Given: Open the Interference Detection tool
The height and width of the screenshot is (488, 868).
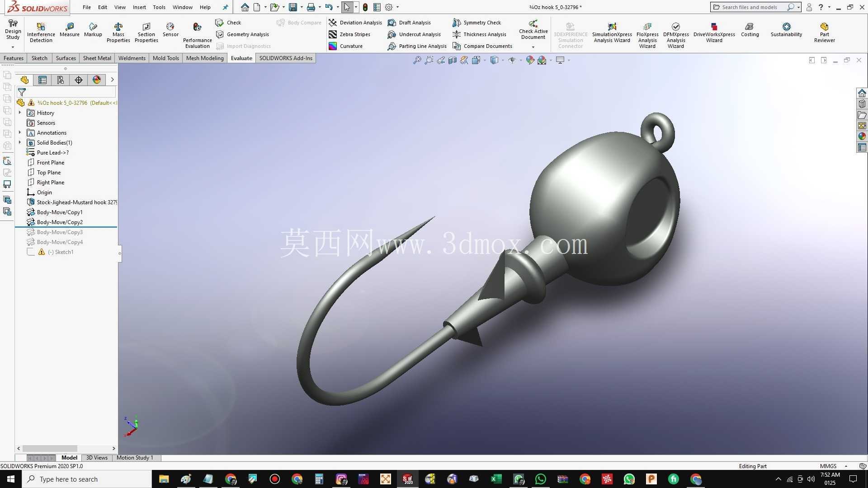Looking at the screenshot, I should (41, 33).
